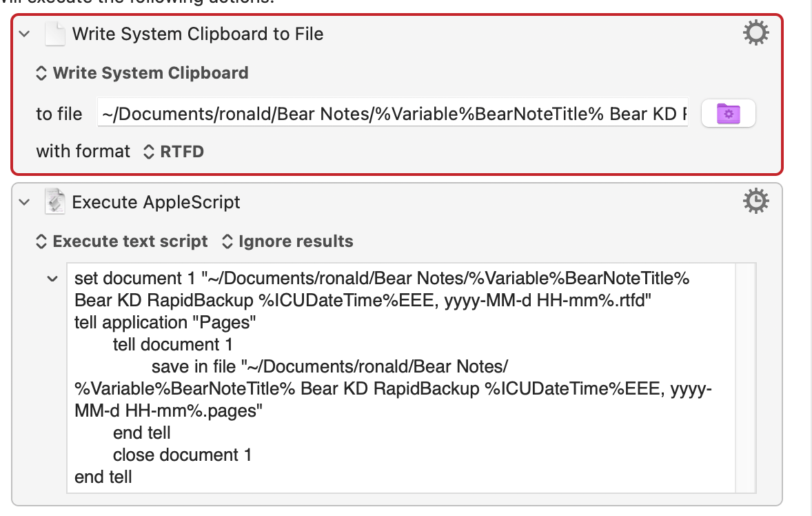Select the "Write System Clipboard to File" title
812x516 pixels.
[x=198, y=34]
